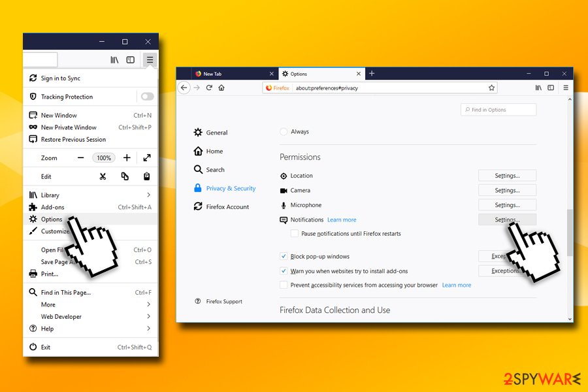Image resolution: width=588 pixels, height=392 pixels.
Task: Click the scrollbar down arrow in Options
Action: pos(570,319)
